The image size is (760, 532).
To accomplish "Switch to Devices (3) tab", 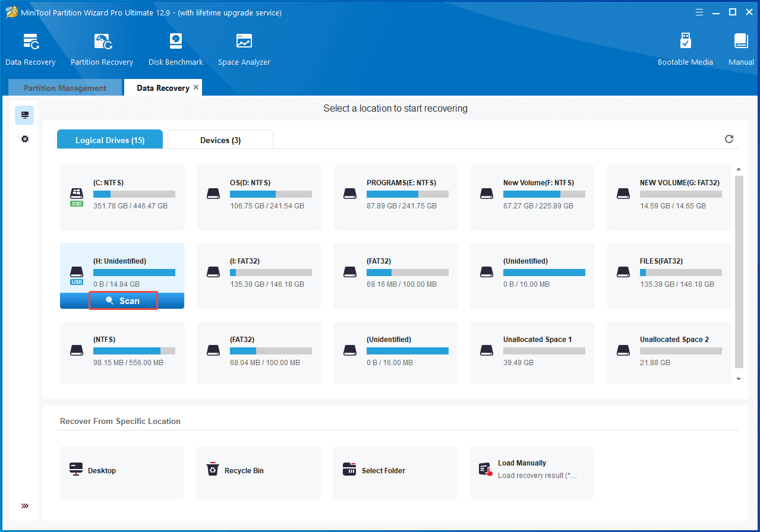I will point(220,140).
